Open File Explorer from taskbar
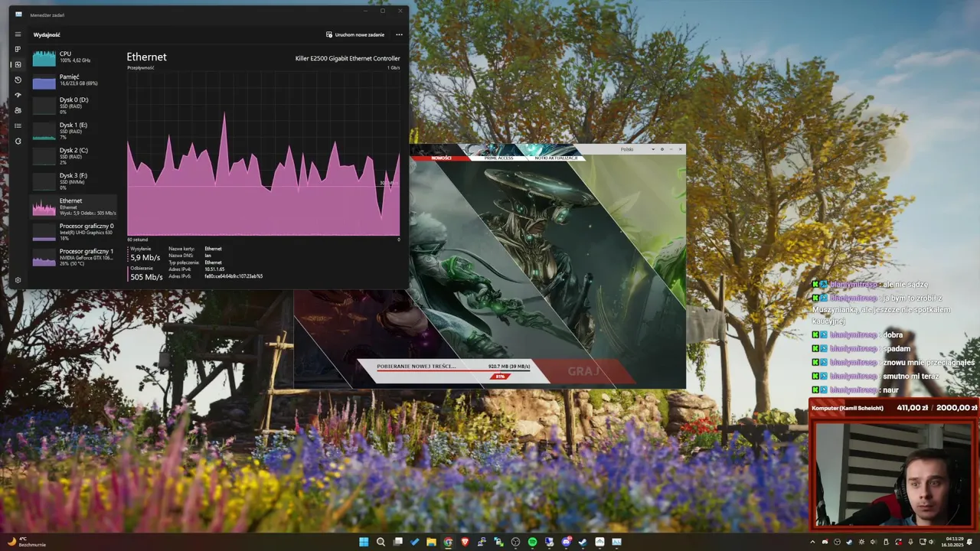This screenshot has width=980, height=551. [x=431, y=542]
